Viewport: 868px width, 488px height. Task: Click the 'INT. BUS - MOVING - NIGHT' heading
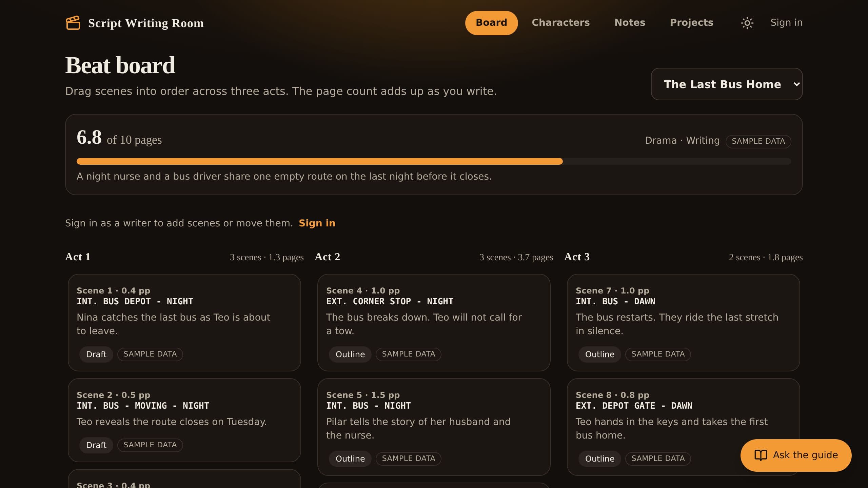[x=143, y=406]
